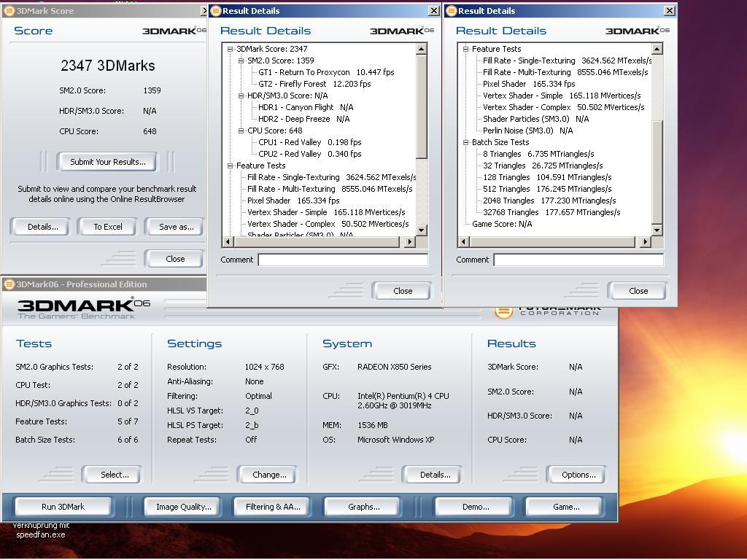The image size is (747, 560).
Task: Collapse the CPU Score: 648 node
Action: click(x=241, y=131)
